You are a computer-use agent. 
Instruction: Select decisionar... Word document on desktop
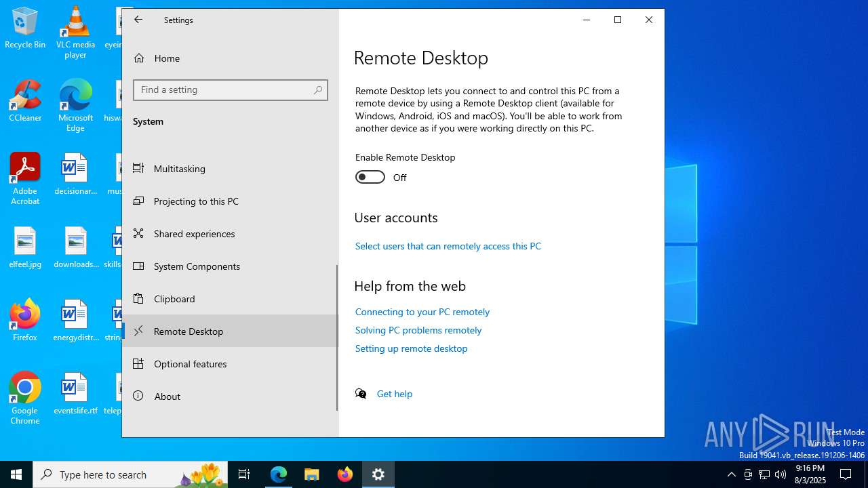(x=75, y=174)
